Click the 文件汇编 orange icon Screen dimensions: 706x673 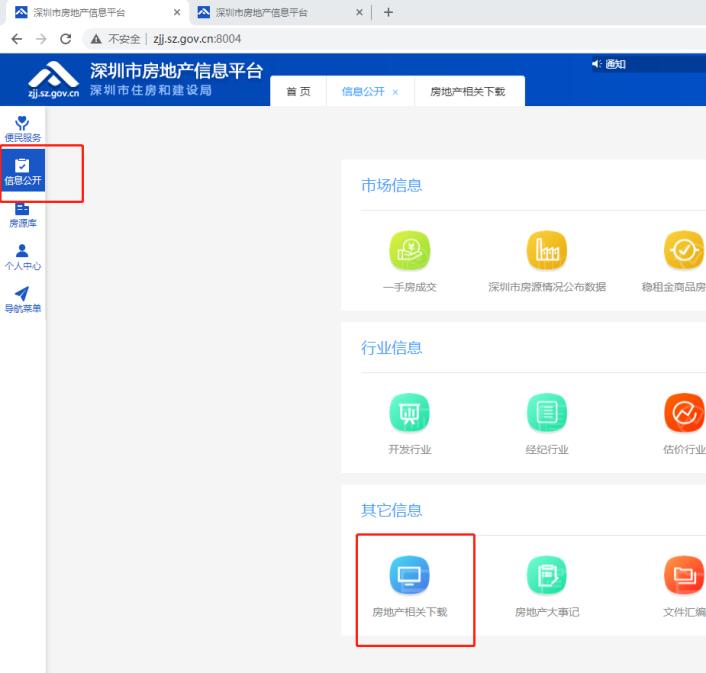click(x=684, y=575)
